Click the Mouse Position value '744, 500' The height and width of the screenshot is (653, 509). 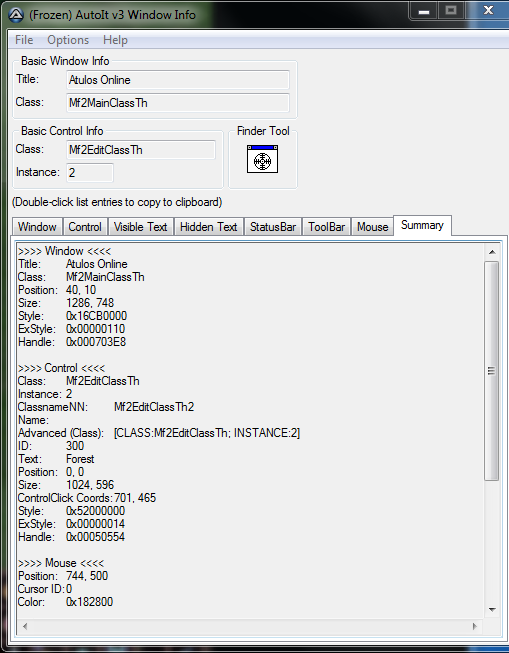point(87,576)
